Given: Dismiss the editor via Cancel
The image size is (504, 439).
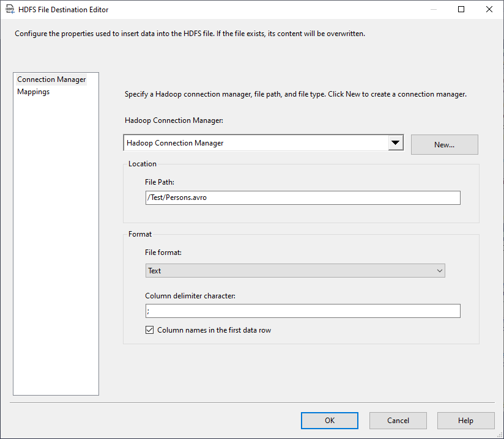Looking at the screenshot, I should point(398,420).
